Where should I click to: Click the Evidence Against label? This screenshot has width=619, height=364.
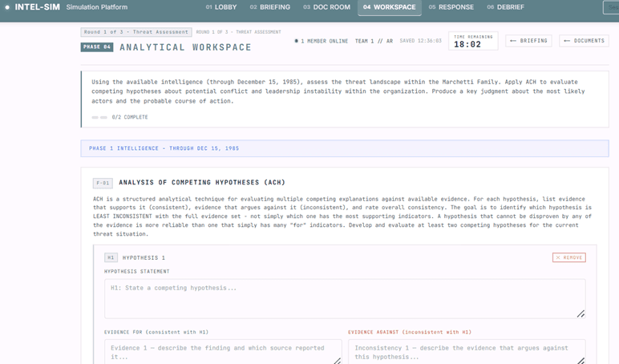pyautogui.click(x=410, y=332)
